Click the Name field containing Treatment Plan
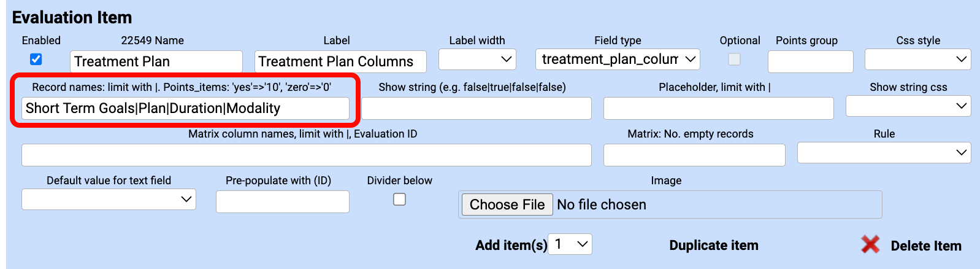 (156, 61)
